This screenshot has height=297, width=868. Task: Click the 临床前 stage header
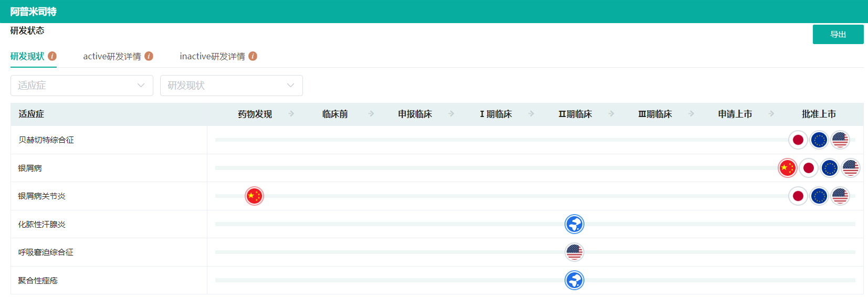(x=335, y=114)
